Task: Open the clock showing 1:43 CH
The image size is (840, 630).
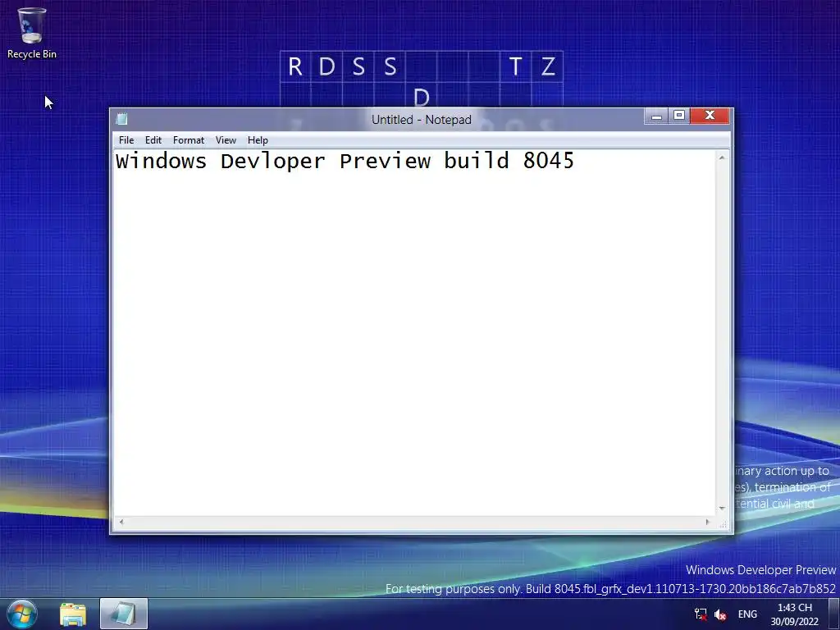Action: coord(794,614)
